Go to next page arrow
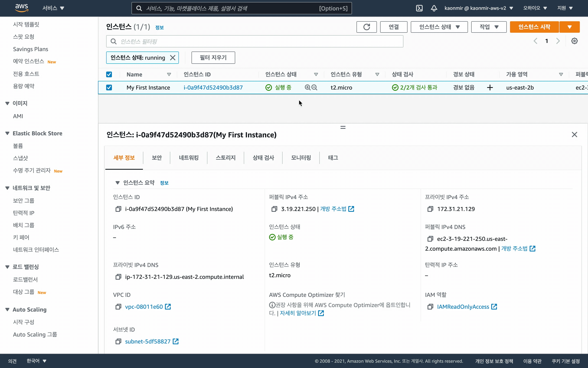Viewport: 588px width, 368px height. click(558, 41)
